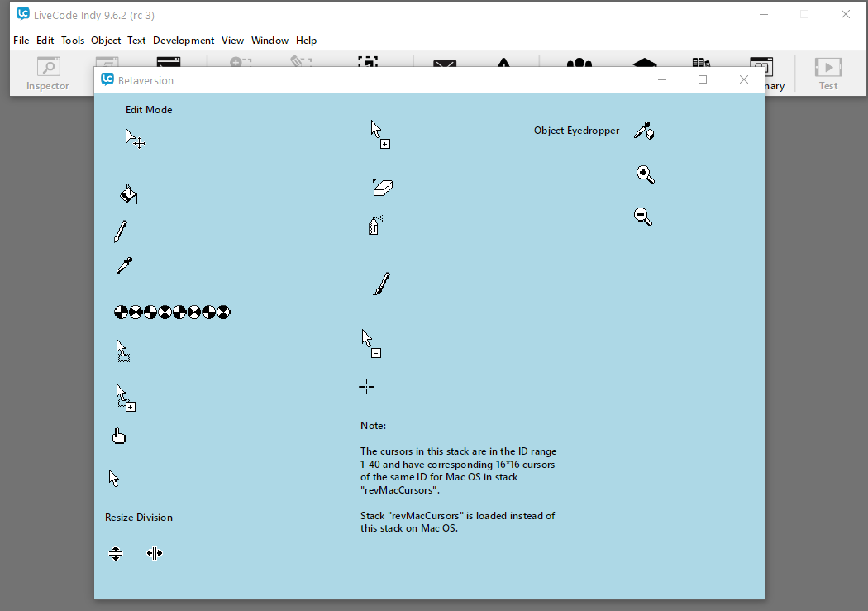Select the arrow with dotted rectangle cursor

[123, 351]
